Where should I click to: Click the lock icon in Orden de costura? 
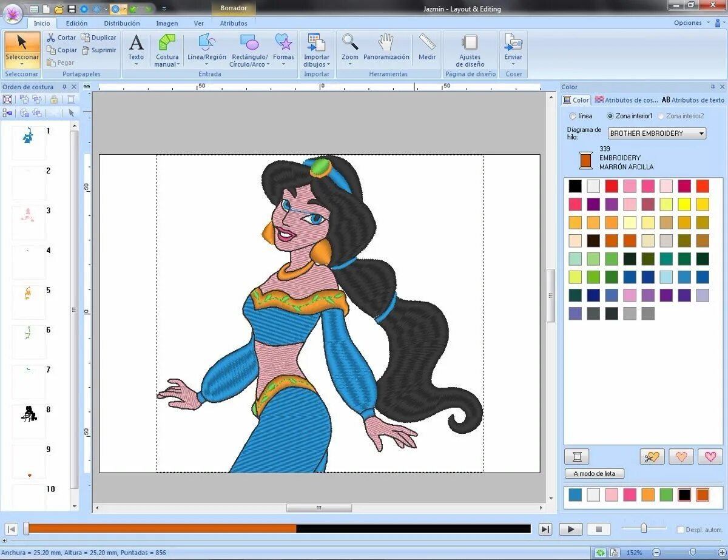coord(54,100)
